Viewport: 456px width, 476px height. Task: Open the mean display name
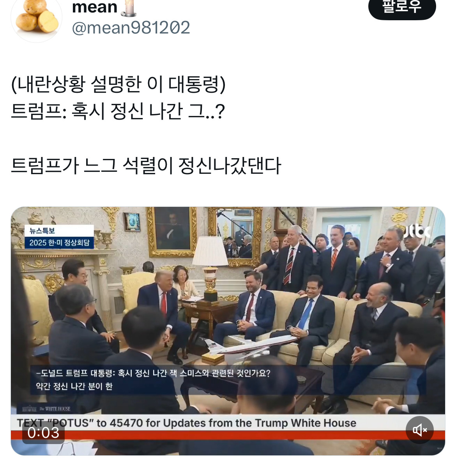[x=95, y=7]
